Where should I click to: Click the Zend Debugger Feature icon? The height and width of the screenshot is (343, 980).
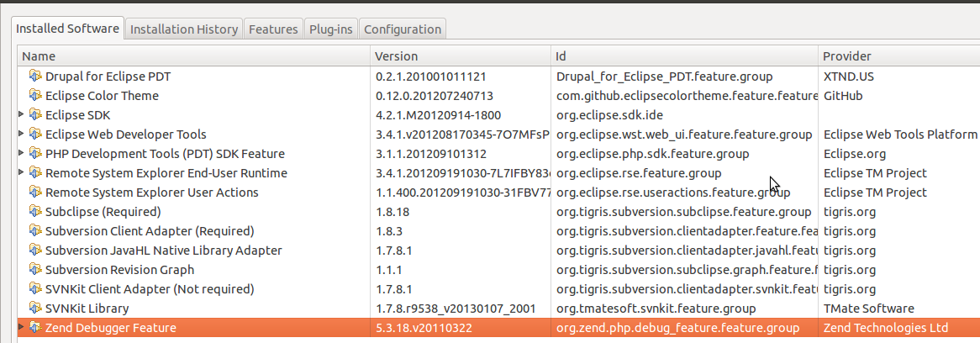click(35, 328)
